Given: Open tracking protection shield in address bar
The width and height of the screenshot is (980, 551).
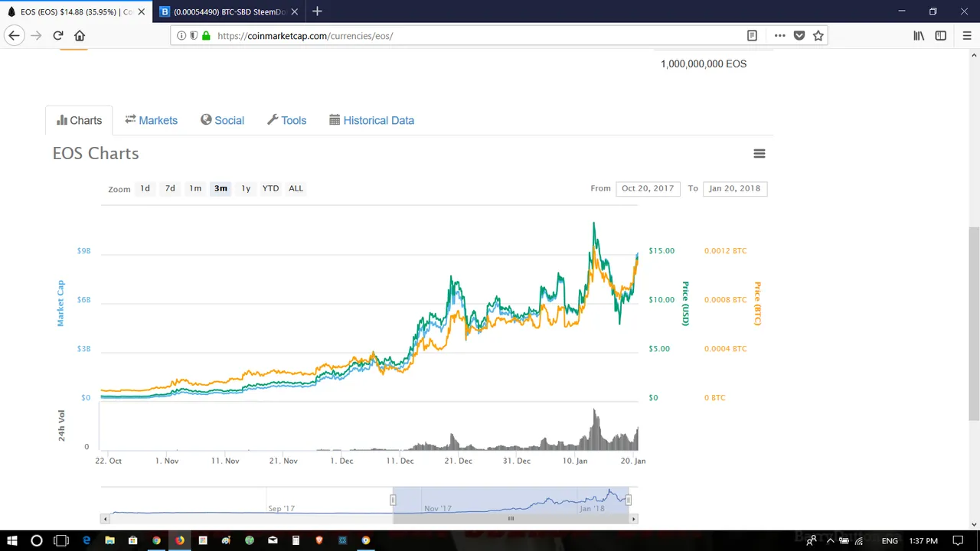Looking at the screenshot, I should point(194,36).
